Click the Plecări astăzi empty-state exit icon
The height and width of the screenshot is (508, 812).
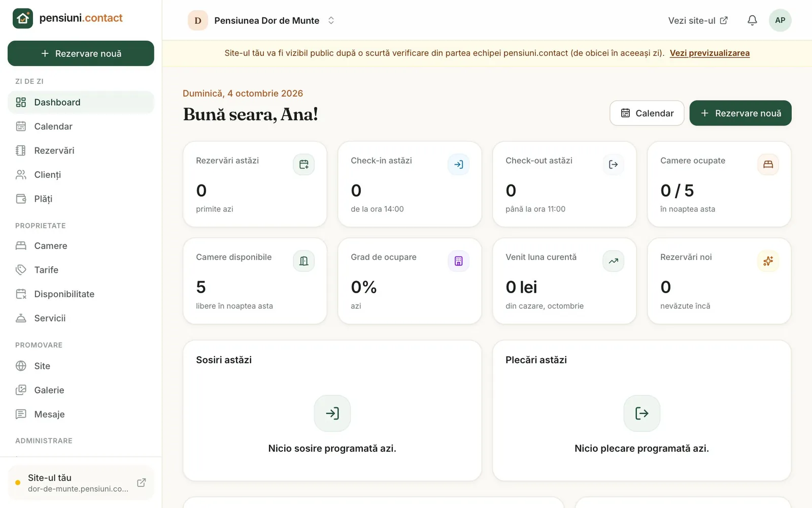point(642,414)
